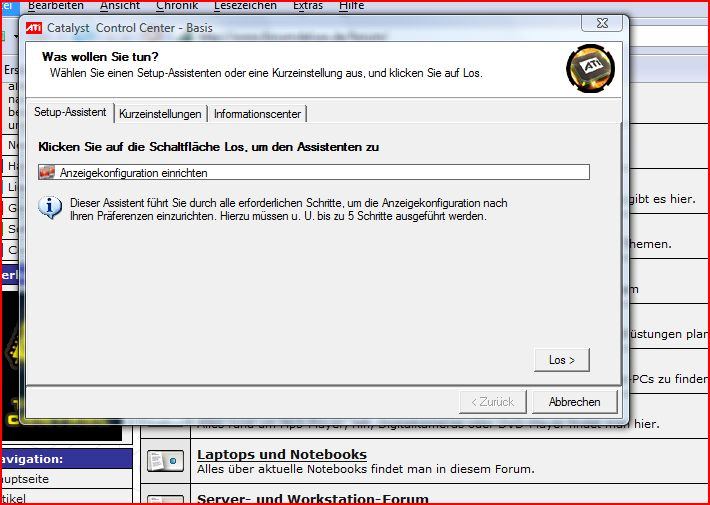The width and height of the screenshot is (710, 505).
Task: Open the Server- und Workstation-Forum link
Action: pos(313,499)
